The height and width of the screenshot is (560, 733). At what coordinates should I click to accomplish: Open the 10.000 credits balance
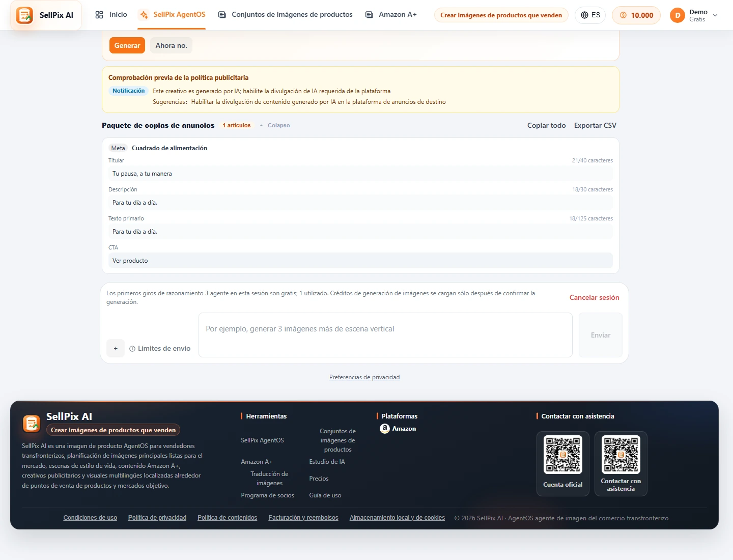tap(636, 15)
